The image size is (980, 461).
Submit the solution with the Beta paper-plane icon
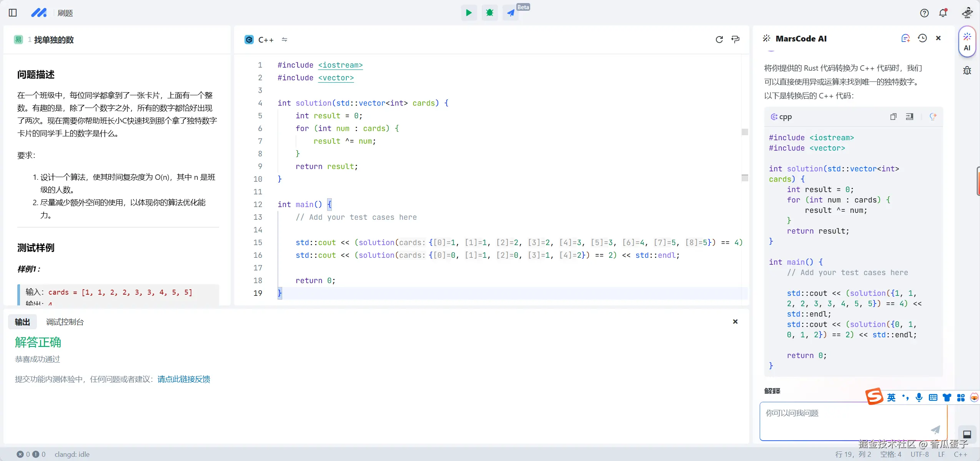pos(511,13)
